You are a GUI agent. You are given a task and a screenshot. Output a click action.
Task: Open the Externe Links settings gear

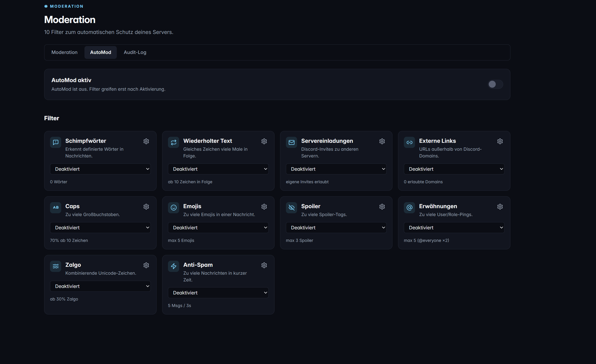coord(500,141)
